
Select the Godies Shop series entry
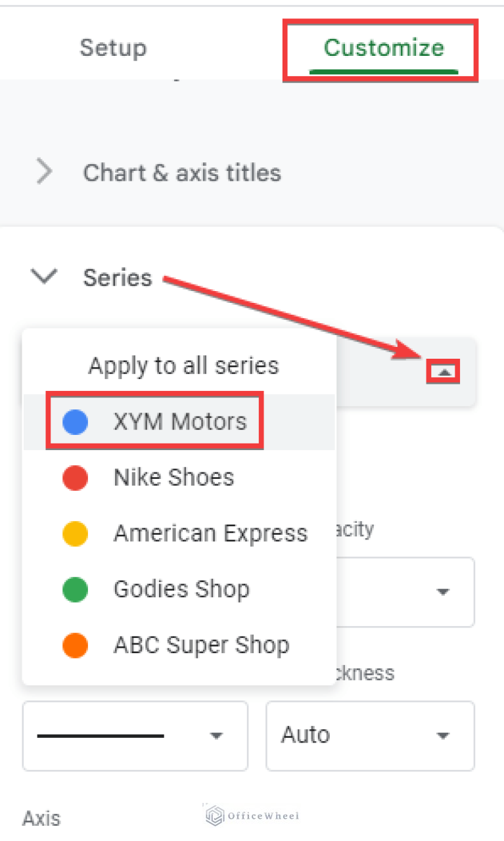click(x=181, y=589)
